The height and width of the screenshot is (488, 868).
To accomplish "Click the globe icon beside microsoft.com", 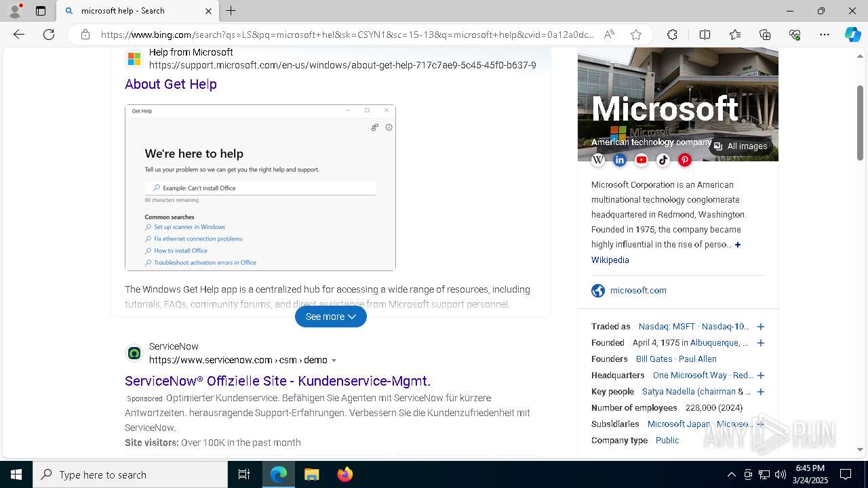I will click(x=598, y=291).
